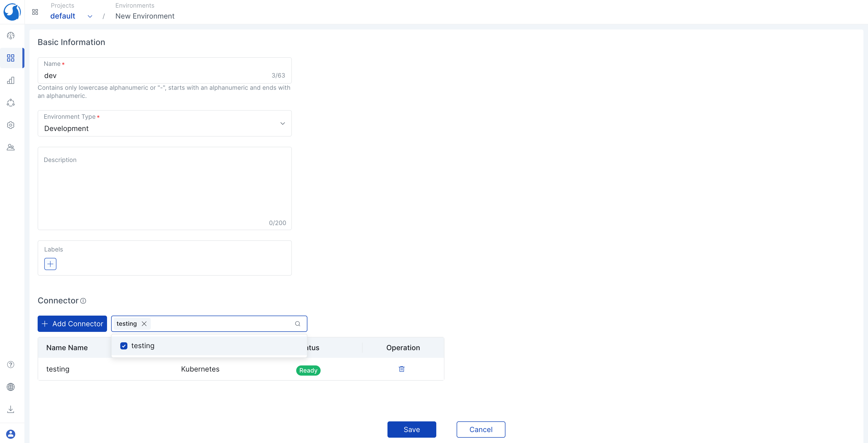Open the settings gear sidebar icon
Viewport: 868px width, 443px height.
(11, 125)
